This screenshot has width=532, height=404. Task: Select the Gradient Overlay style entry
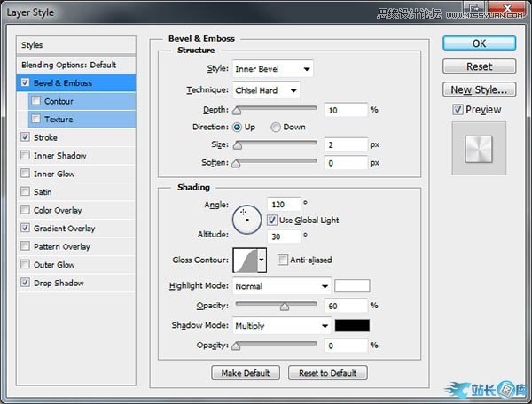click(64, 229)
